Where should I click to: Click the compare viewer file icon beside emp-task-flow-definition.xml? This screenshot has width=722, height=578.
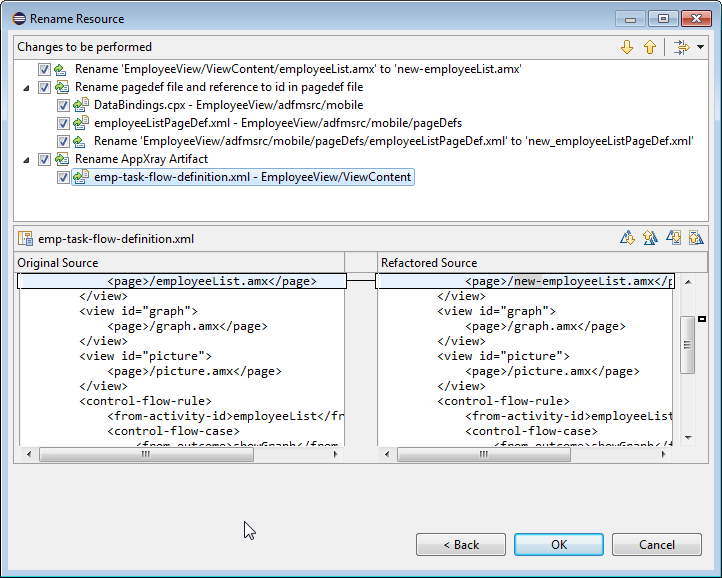(25, 239)
